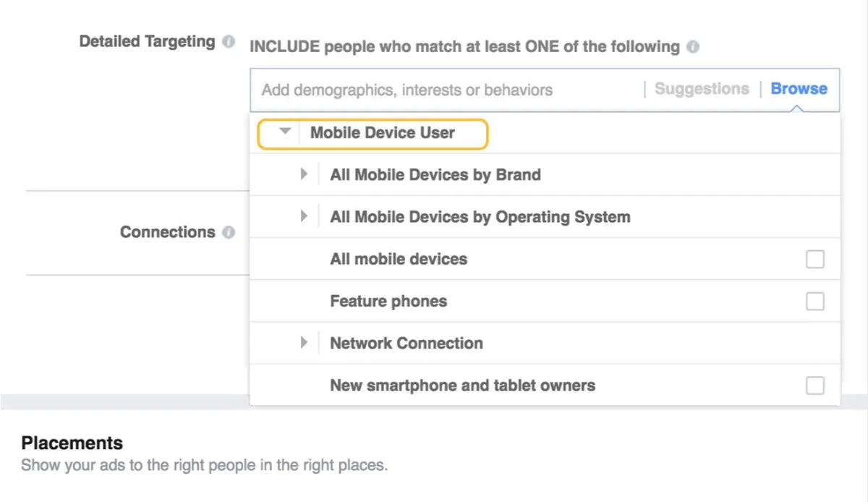The height and width of the screenshot is (502, 868).
Task: Expand All Mobile Devices by Operating System
Action: click(x=305, y=216)
